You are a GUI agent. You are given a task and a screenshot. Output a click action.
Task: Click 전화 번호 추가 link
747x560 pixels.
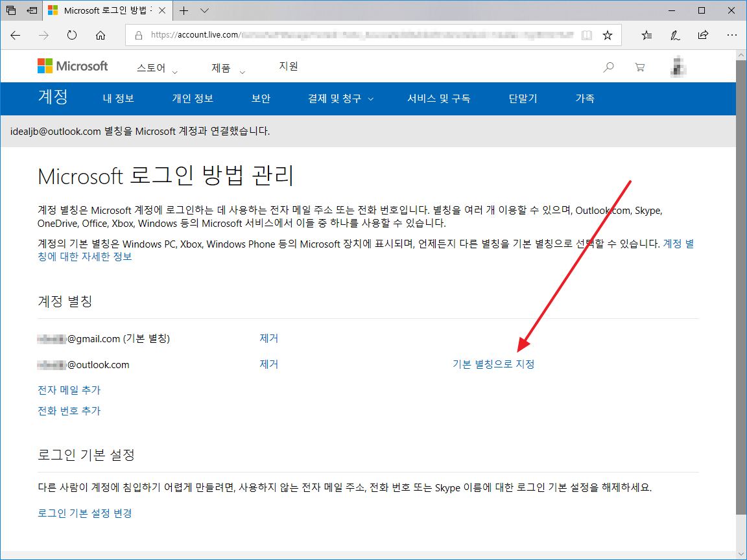point(69,411)
